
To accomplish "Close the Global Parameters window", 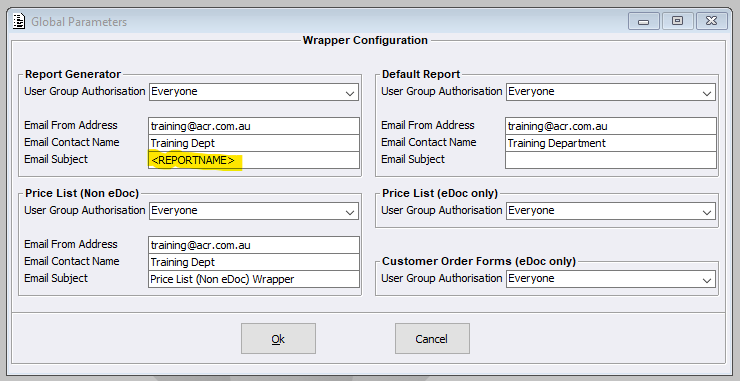I will [x=712, y=22].
